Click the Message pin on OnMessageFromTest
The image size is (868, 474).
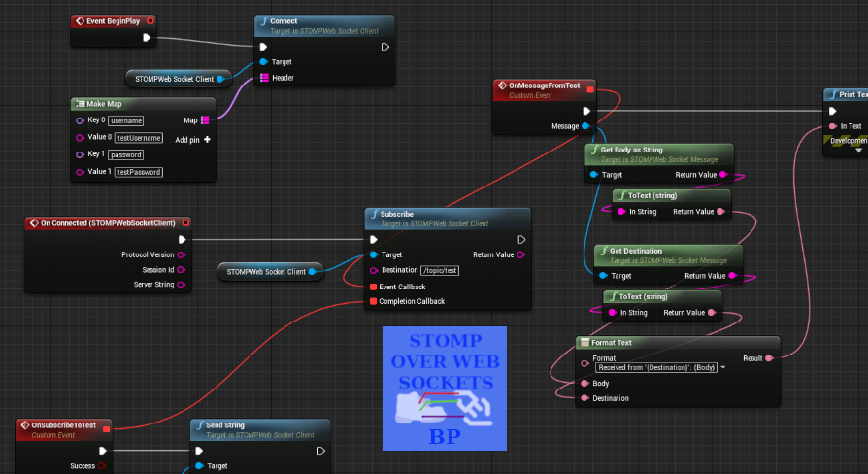[585, 126]
